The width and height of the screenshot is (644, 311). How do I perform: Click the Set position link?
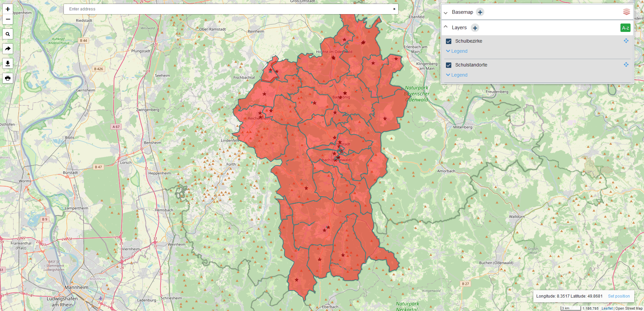coord(618,296)
